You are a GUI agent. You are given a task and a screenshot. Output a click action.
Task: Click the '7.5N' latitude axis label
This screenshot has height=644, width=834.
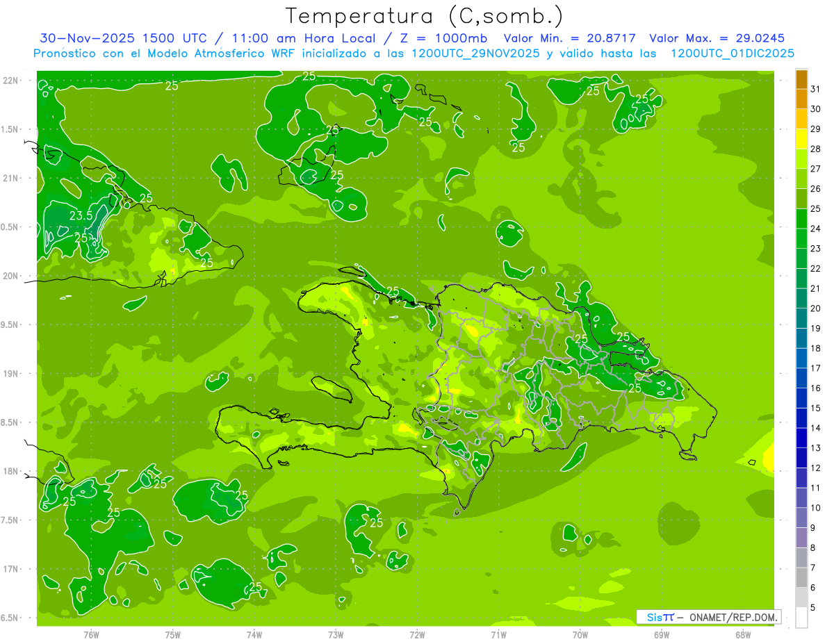[x=10, y=520]
